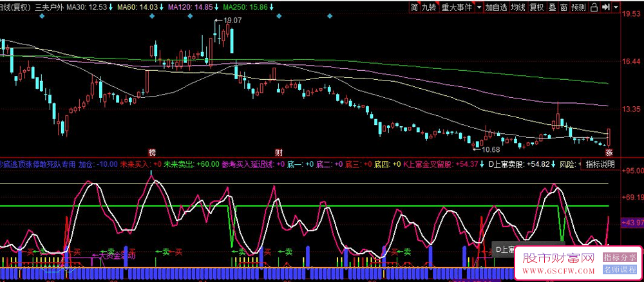Toggle the padlock lock icon

pos(594,7)
